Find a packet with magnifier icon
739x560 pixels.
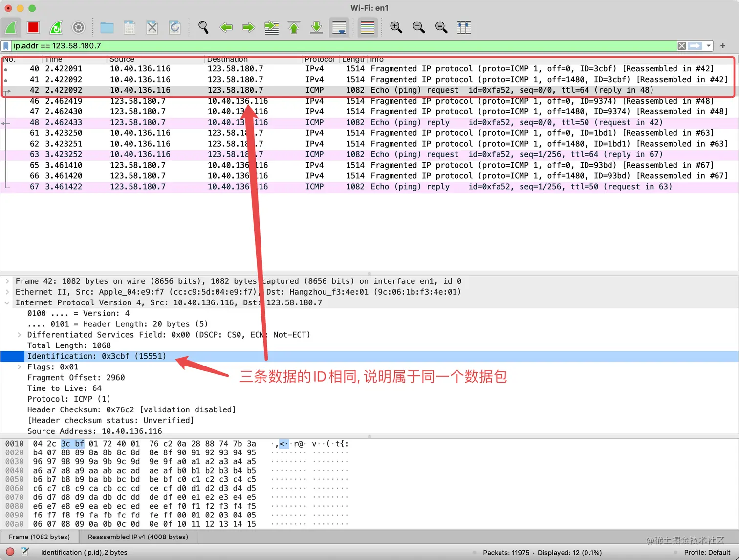click(203, 27)
